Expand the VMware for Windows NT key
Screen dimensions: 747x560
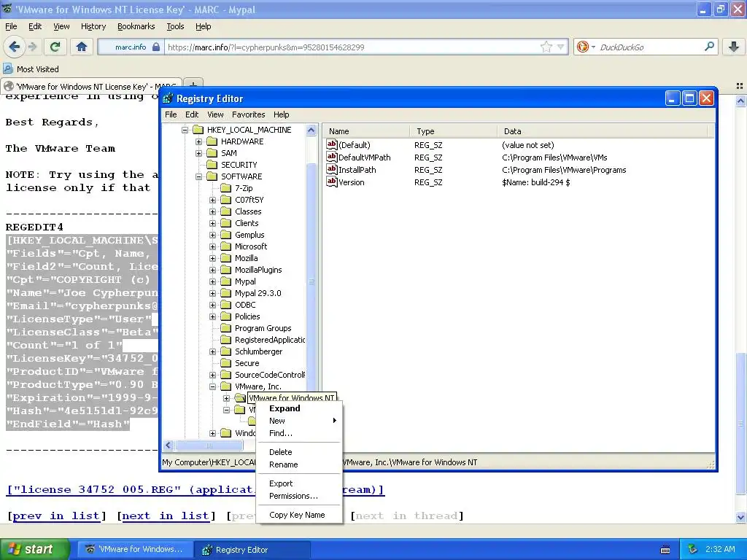pos(226,398)
